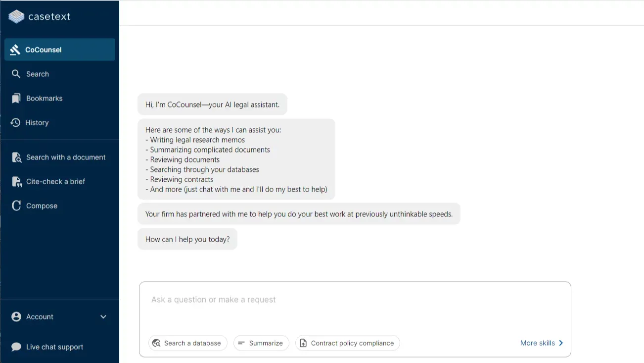This screenshot has height=363, width=644.
Task: Select the CoCounsel gavel icon
Action: (15, 50)
